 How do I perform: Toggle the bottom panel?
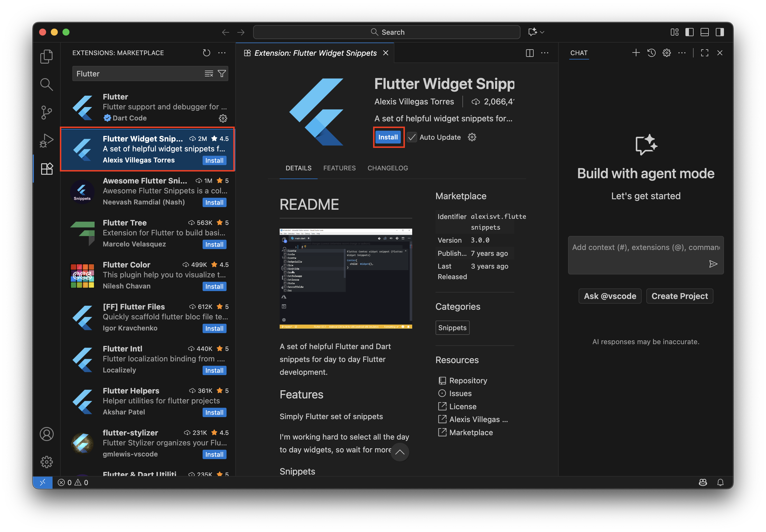[x=705, y=32]
